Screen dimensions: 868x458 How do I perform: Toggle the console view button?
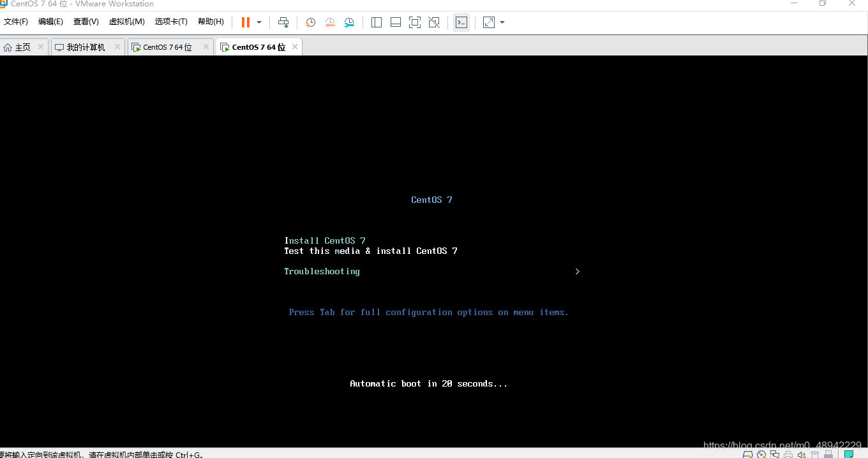(x=461, y=22)
